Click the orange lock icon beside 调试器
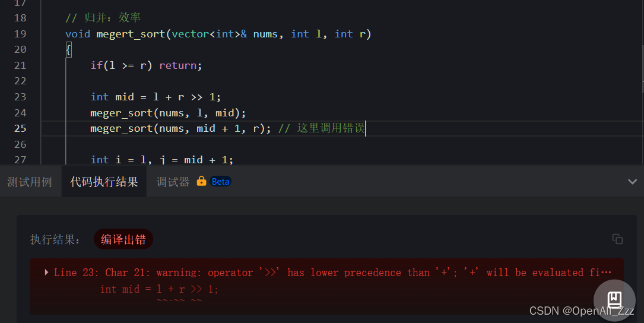 [201, 181]
